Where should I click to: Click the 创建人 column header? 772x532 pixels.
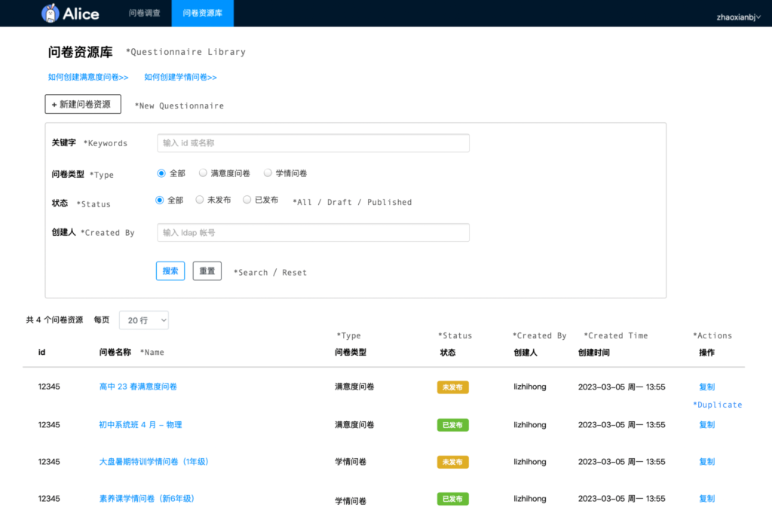pos(525,353)
